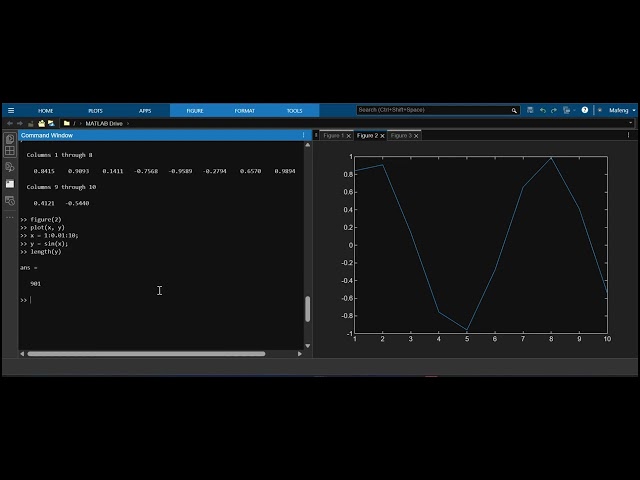This screenshot has height=480, width=640.
Task: Click the root slash path segment
Action: pyautogui.click(x=74, y=123)
